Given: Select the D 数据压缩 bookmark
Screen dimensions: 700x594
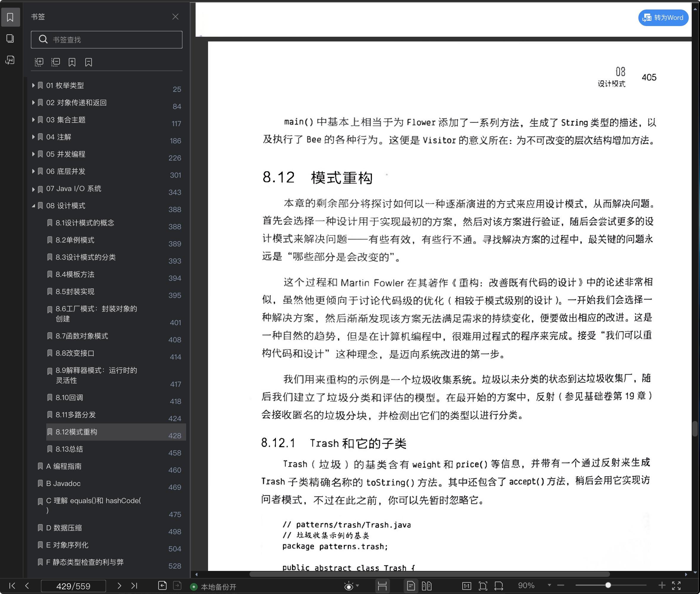Looking at the screenshot, I should pos(111,528).
